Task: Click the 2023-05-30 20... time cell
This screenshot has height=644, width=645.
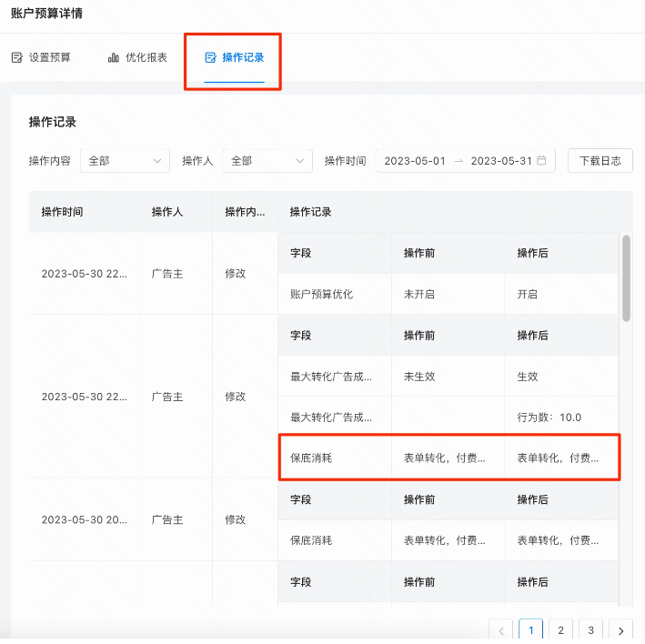Action: tap(84, 519)
